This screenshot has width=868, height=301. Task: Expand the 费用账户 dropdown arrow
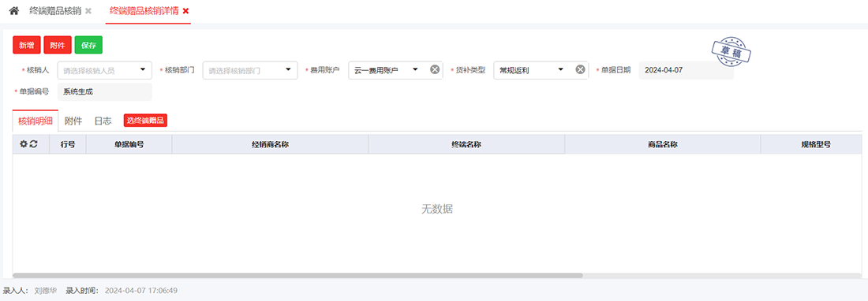pyautogui.click(x=415, y=69)
